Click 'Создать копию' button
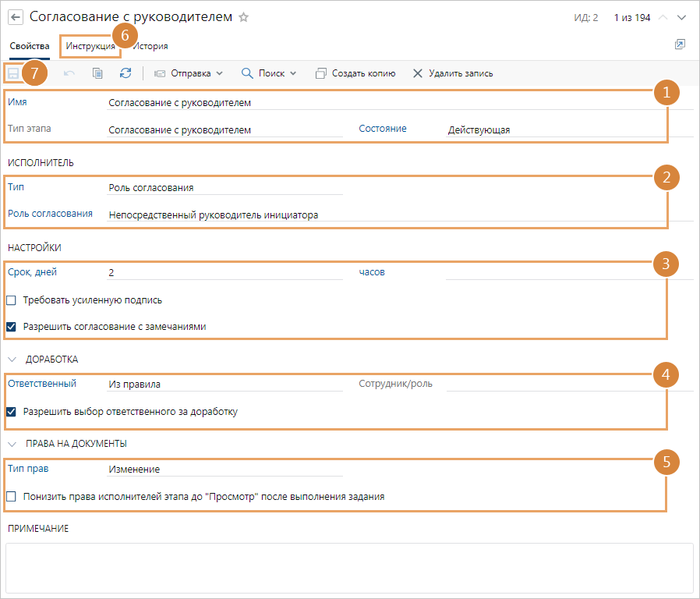The image size is (700, 599). 355,73
